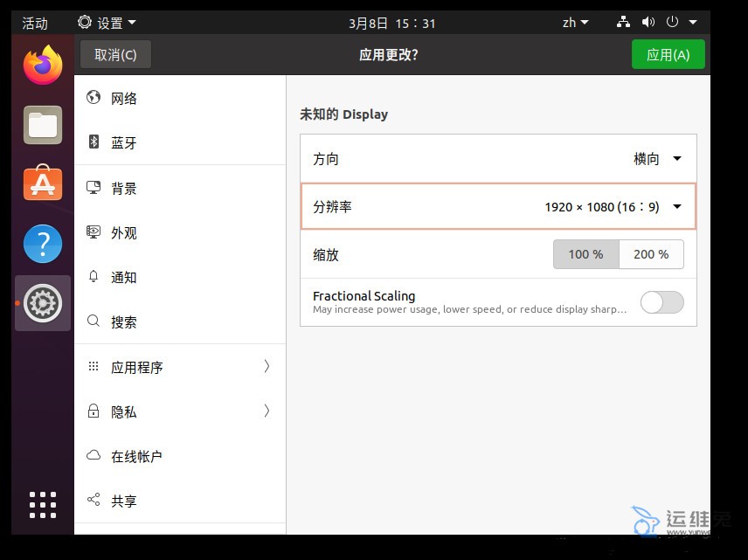Select 100 % scale option

[x=585, y=254]
